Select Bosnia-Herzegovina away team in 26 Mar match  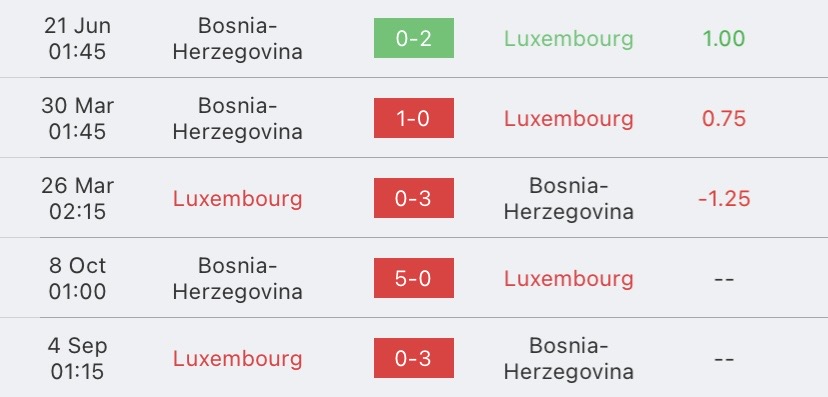click(568, 198)
